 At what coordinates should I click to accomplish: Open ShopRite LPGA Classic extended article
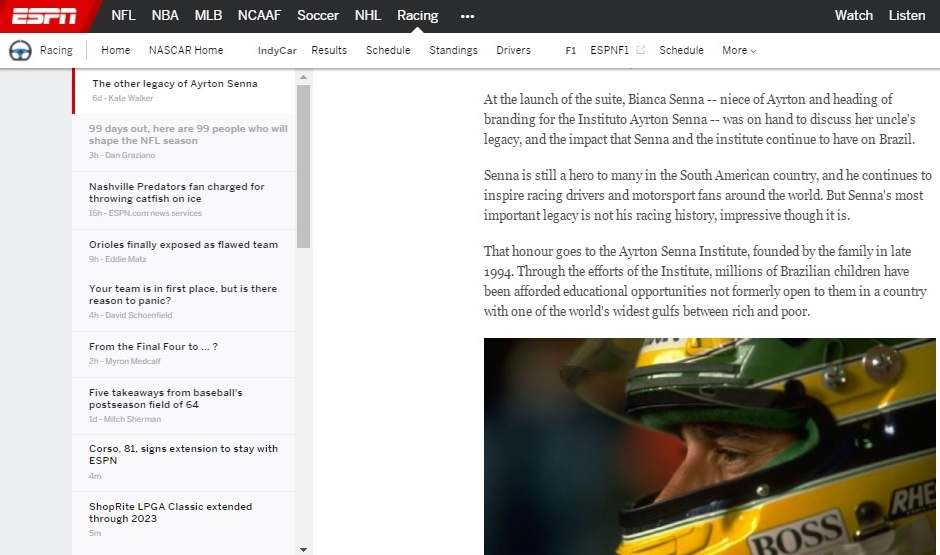coord(170,513)
